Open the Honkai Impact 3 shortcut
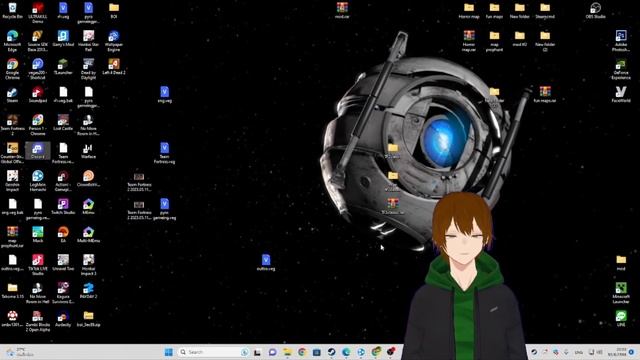 (x=88, y=265)
